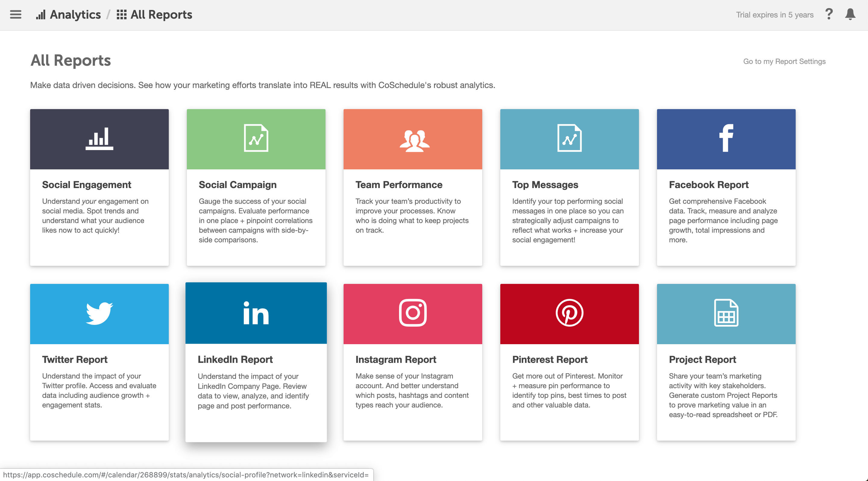Viewport: 868px width, 481px height.
Task: Select All Reports breadcrumb item
Action: tap(161, 14)
